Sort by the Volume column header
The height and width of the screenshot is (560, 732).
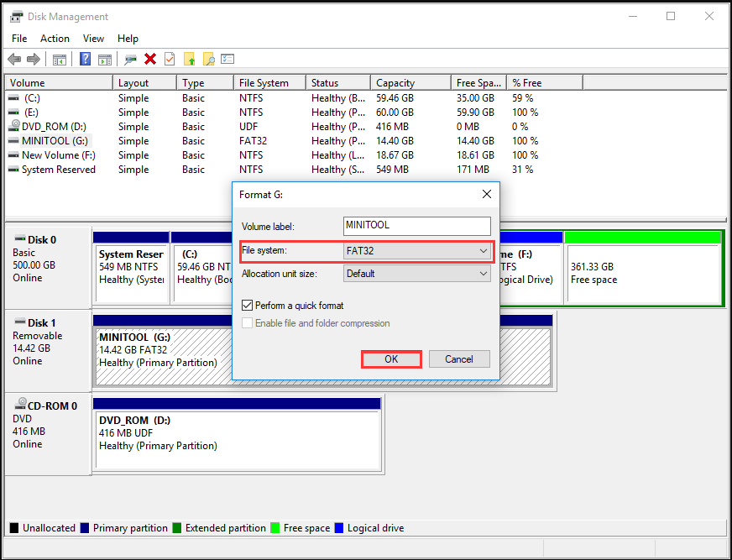tap(59, 82)
